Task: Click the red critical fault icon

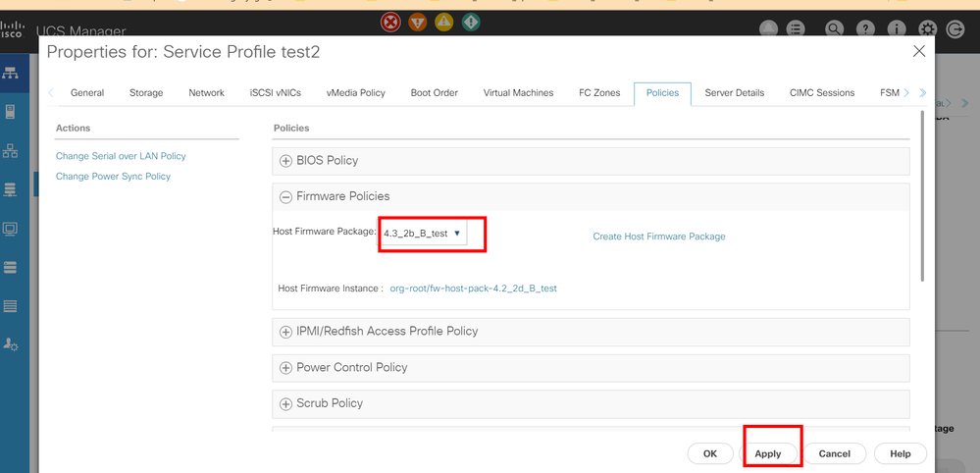Action: coord(390,23)
